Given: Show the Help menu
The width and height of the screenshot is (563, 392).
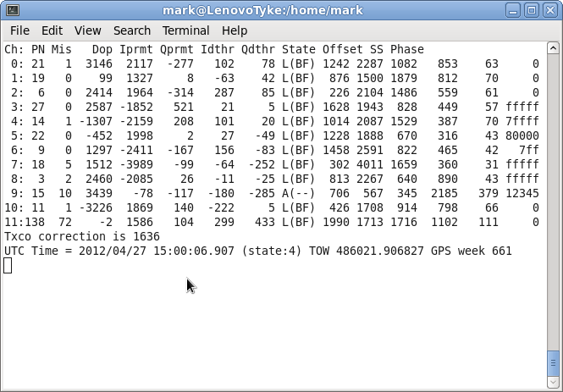Looking at the screenshot, I should (x=235, y=30).
